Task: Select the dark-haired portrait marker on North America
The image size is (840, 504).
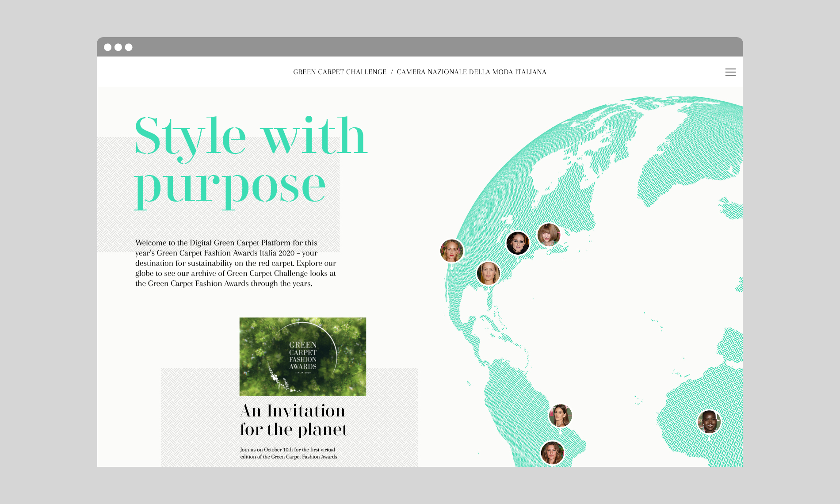Action: [517, 243]
